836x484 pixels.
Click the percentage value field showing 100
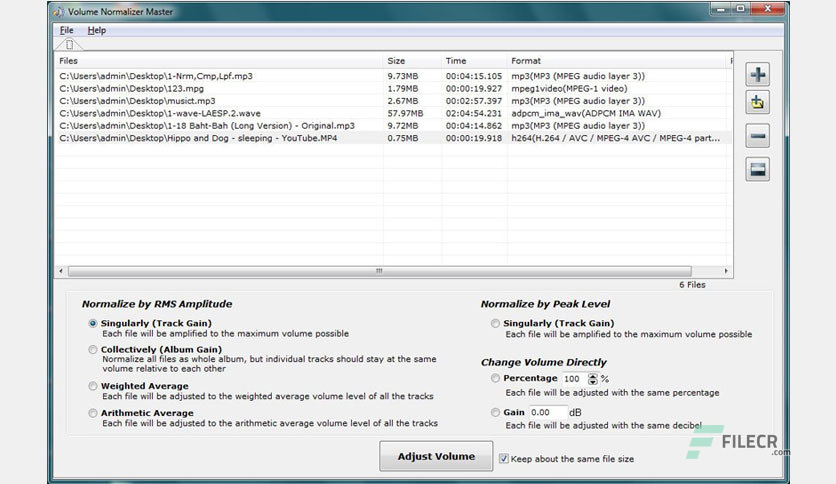(x=575, y=379)
